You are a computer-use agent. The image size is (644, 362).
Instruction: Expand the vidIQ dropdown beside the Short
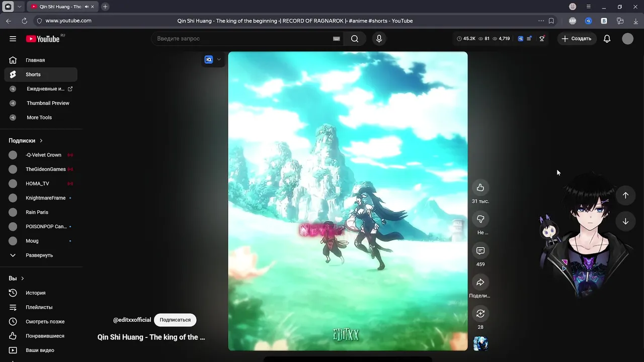pos(219,59)
